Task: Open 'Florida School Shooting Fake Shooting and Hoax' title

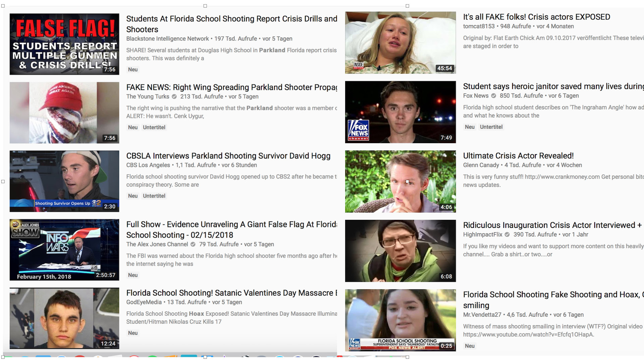Action: (x=553, y=300)
